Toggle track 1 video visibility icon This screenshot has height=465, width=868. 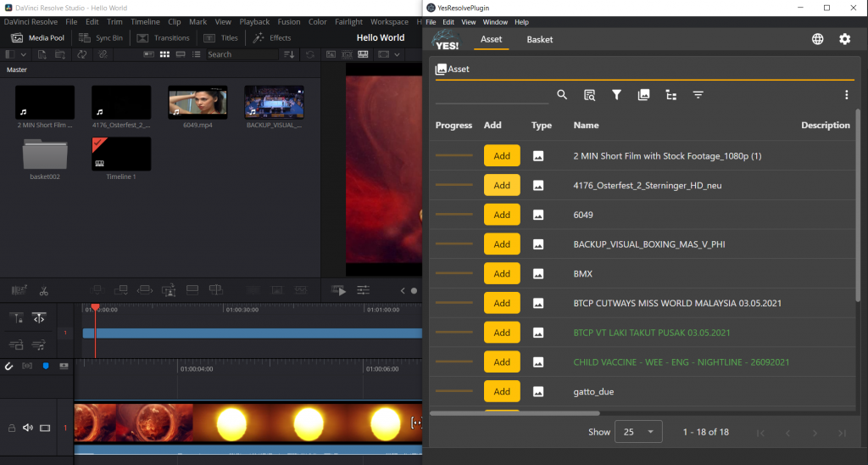point(45,428)
